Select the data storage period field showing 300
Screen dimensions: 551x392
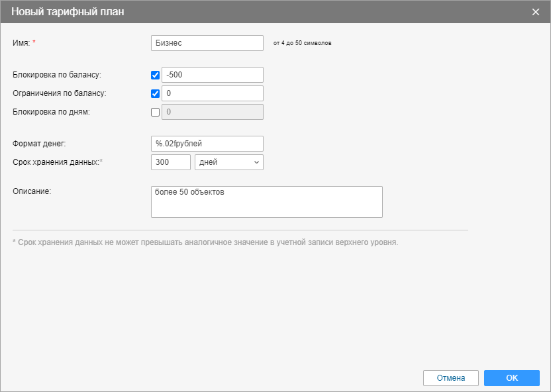[171, 162]
